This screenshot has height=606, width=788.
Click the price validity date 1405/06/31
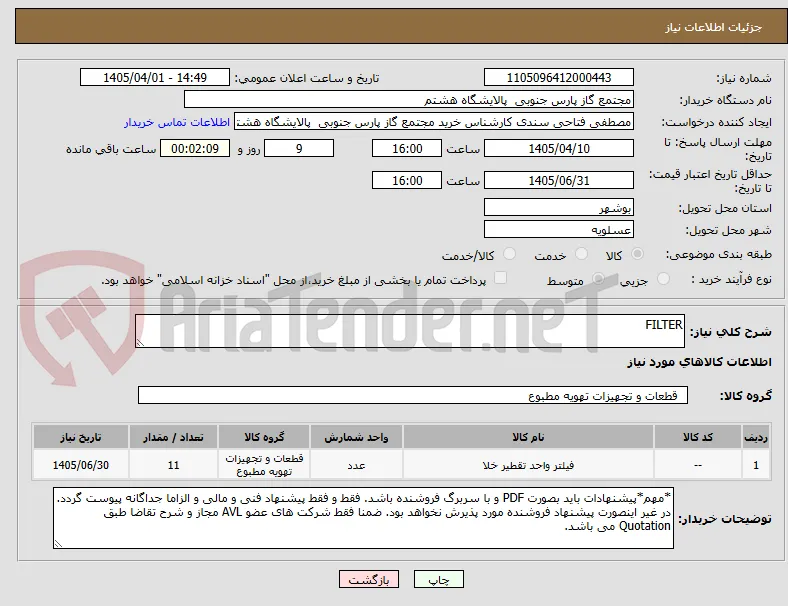tap(558, 180)
